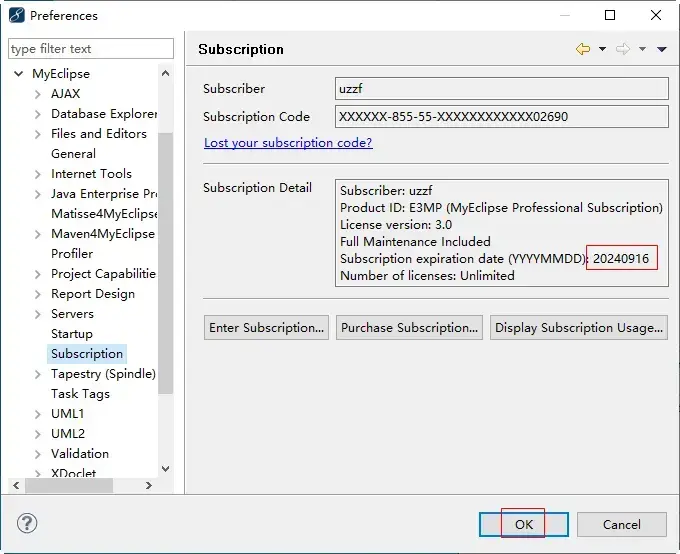Expand the Internet Tools node

pos(38,174)
